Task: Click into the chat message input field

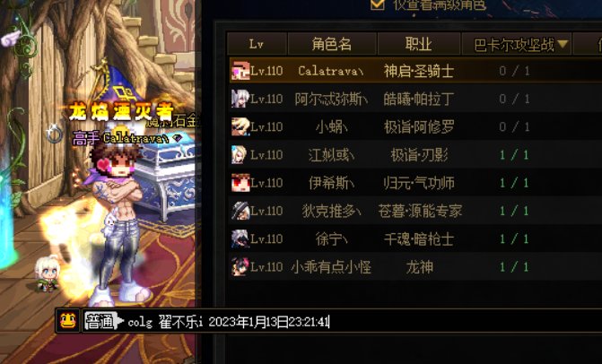Action: [x=342, y=322]
